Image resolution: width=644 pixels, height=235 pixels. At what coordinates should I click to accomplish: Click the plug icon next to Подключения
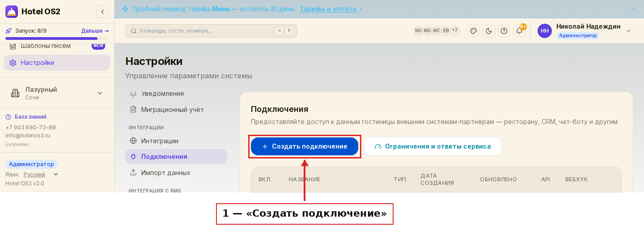coord(133,157)
